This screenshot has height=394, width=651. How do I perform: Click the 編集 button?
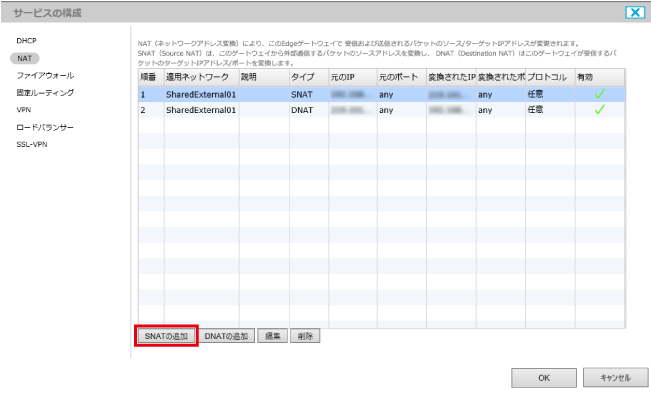272,336
